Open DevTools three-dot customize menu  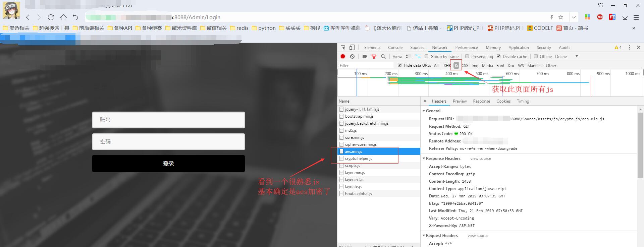(x=629, y=47)
